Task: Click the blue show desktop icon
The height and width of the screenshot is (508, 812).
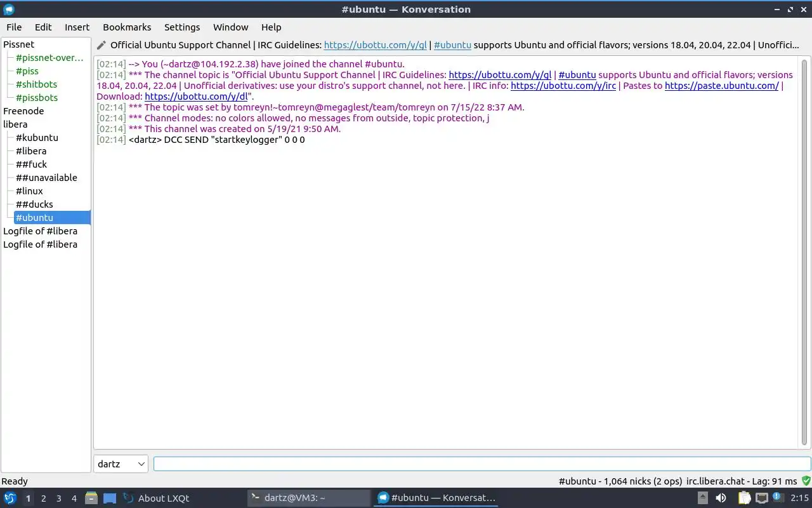Action: 110,498
